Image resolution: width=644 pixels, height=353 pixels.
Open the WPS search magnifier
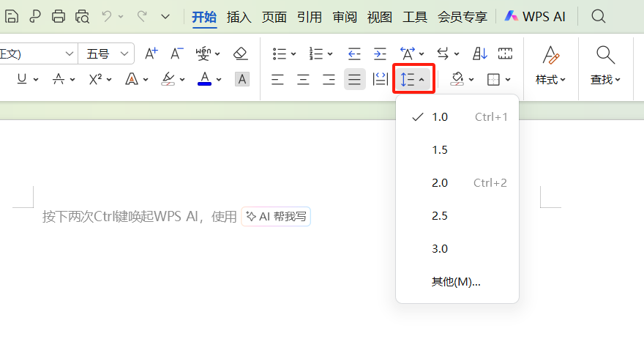tap(599, 16)
